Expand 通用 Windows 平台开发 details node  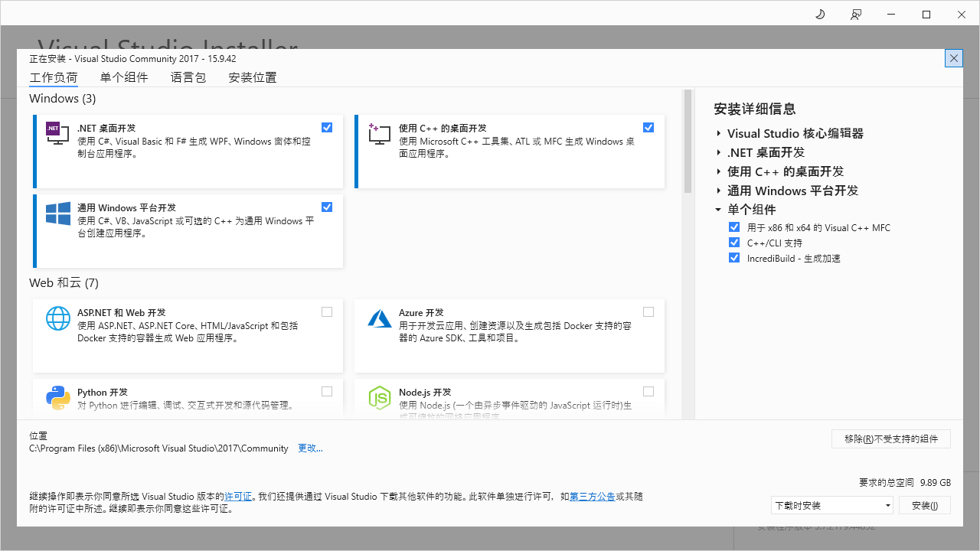[x=719, y=191]
